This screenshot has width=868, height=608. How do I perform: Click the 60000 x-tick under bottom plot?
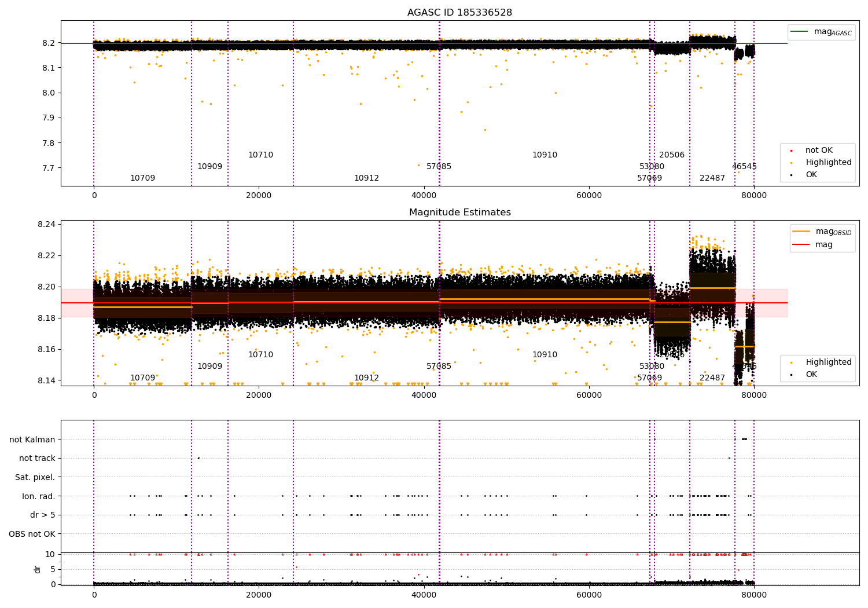coord(589,594)
